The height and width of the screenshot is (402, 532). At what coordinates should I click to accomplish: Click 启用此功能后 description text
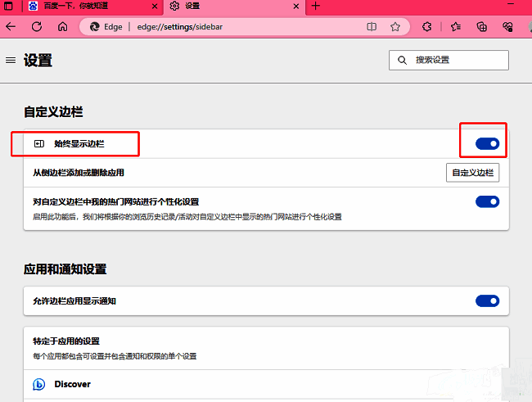pos(187,217)
